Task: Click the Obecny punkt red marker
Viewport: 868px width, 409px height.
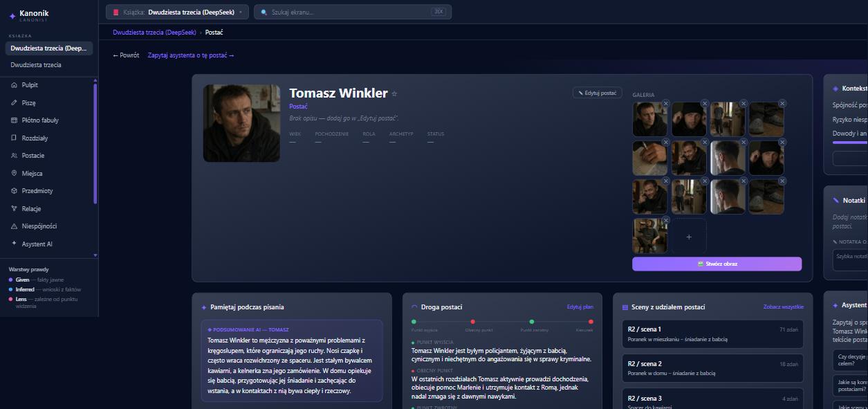Action: [x=472, y=322]
